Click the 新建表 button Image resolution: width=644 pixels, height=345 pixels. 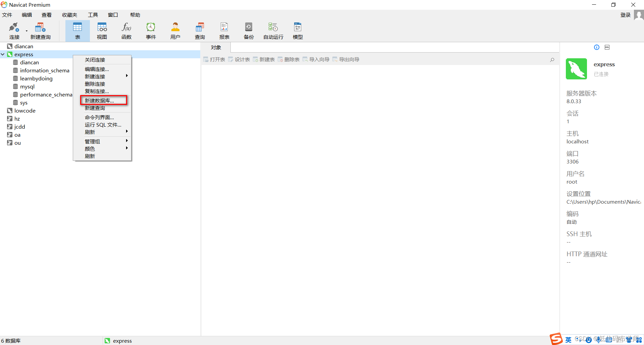click(264, 60)
